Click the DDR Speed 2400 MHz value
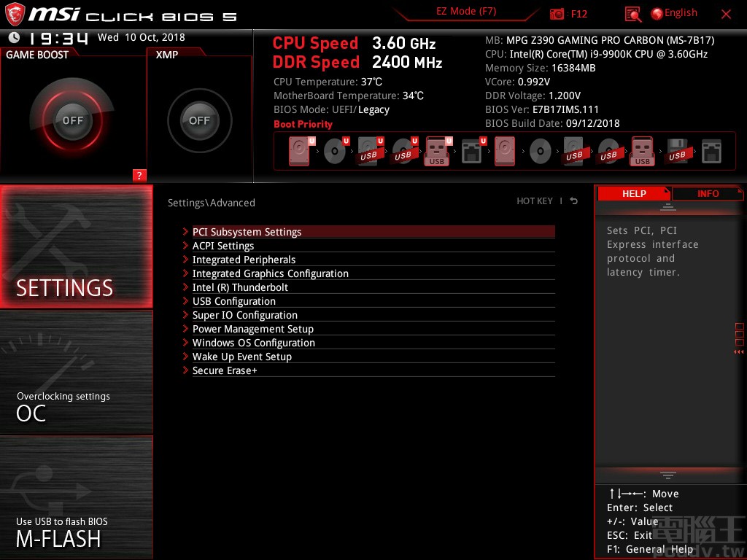747x560 pixels. click(x=407, y=62)
